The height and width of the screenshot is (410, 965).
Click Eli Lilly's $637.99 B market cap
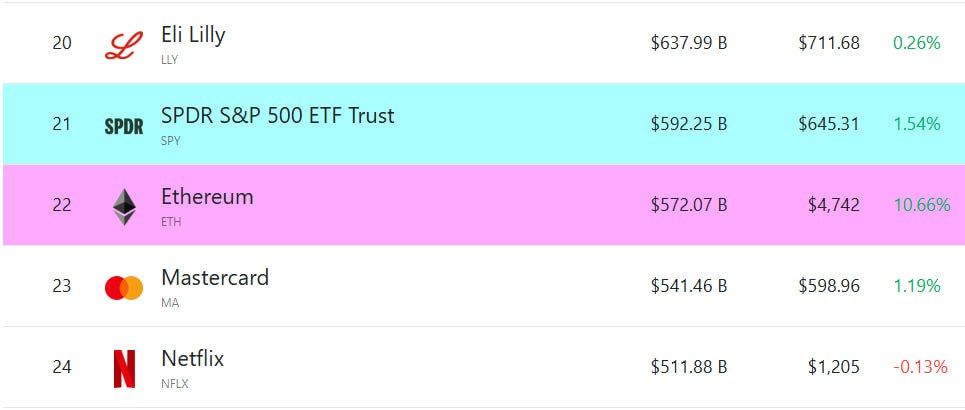pos(689,43)
